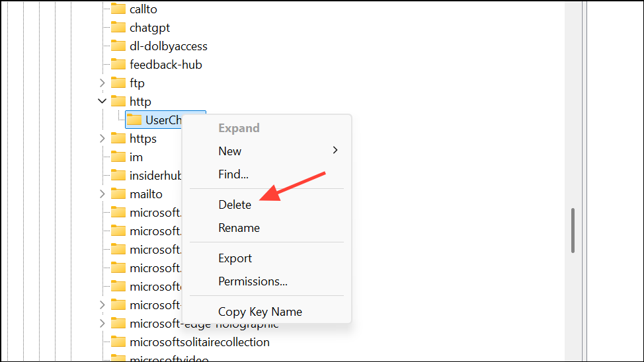Expand the mailto registry key
Screen dimensions: 644x362
coord(102,194)
